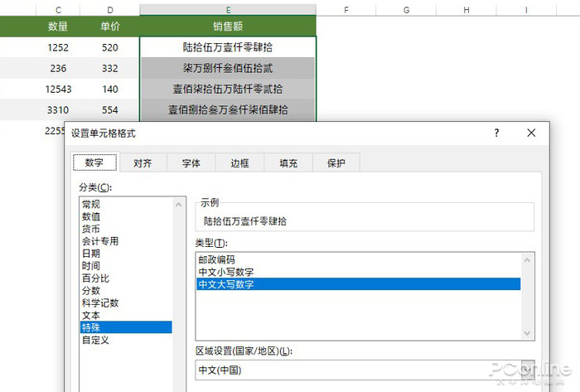Select column E header
This screenshot has width=580, height=392.
coord(228,10)
